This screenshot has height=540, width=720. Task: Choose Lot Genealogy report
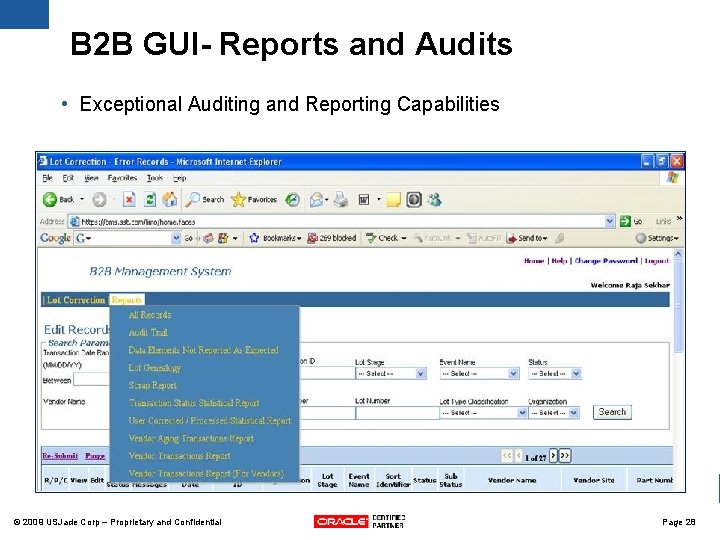point(154,368)
